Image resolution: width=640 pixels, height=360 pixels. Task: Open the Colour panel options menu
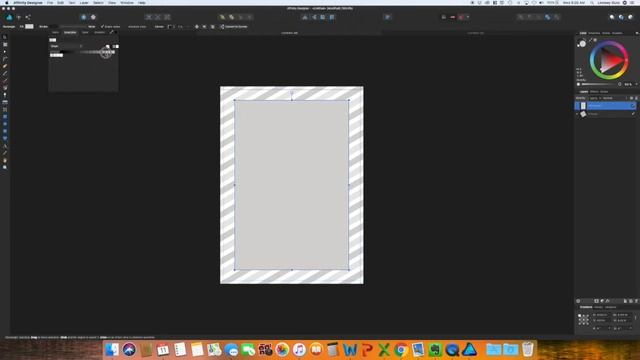[637, 33]
